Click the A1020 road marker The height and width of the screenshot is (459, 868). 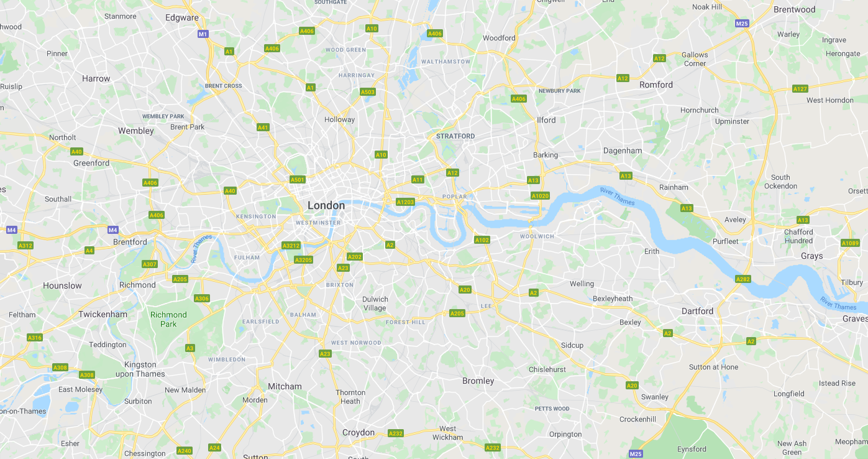[541, 196]
